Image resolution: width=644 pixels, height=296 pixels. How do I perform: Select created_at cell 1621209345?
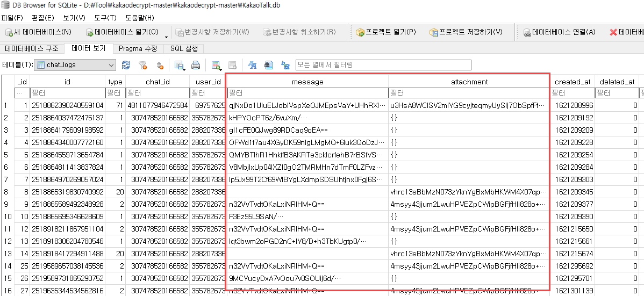click(x=572, y=192)
